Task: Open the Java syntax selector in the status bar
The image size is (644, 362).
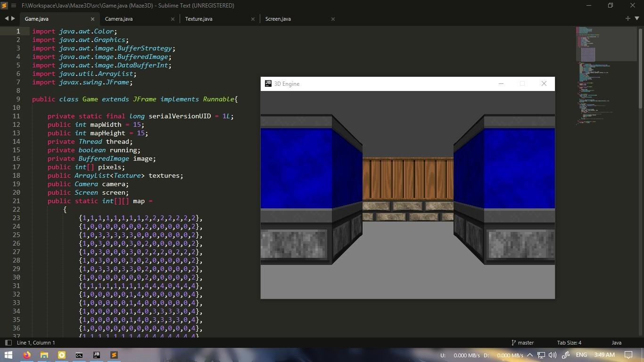Action: pyautogui.click(x=616, y=343)
